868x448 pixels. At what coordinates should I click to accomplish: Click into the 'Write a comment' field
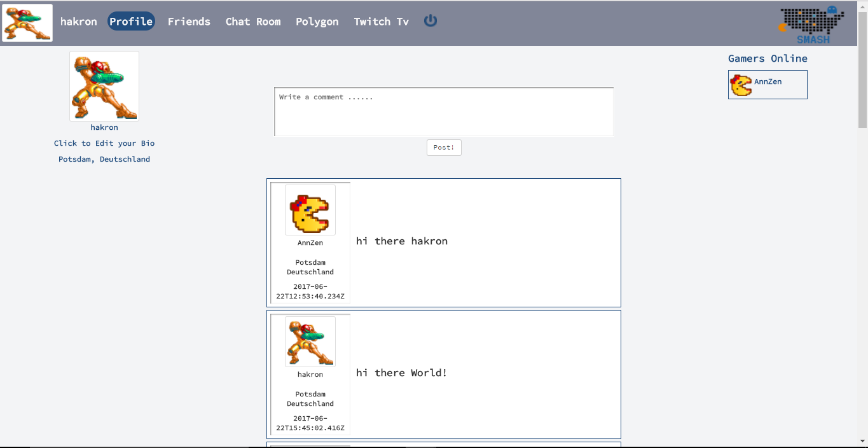[x=443, y=111]
